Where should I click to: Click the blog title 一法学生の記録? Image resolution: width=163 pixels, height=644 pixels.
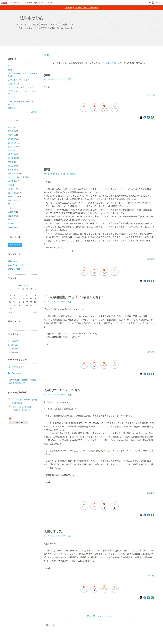click(30, 18)
